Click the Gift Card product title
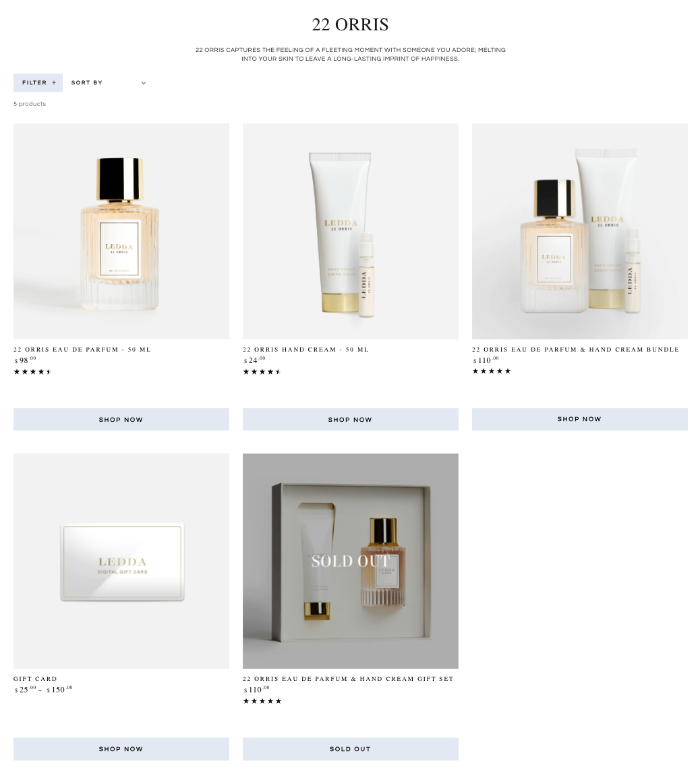This screenshot has height=772, width=700. coord(35,679)
